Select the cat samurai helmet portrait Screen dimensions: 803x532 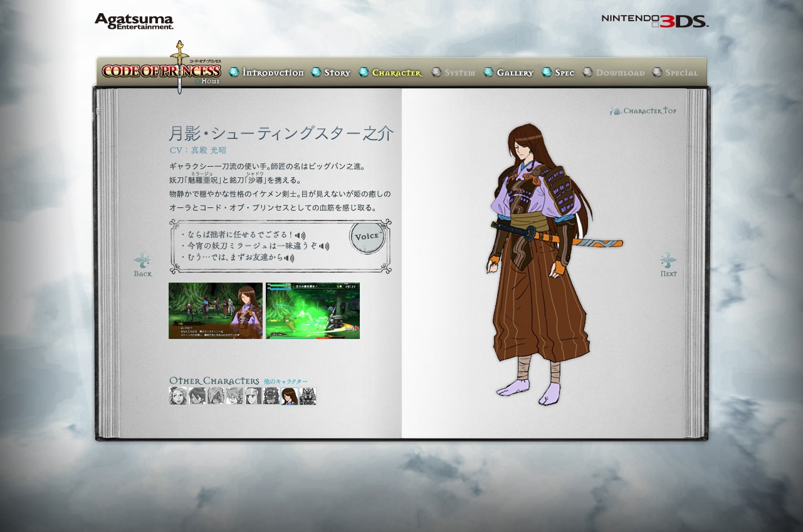[x=308, y=396]
